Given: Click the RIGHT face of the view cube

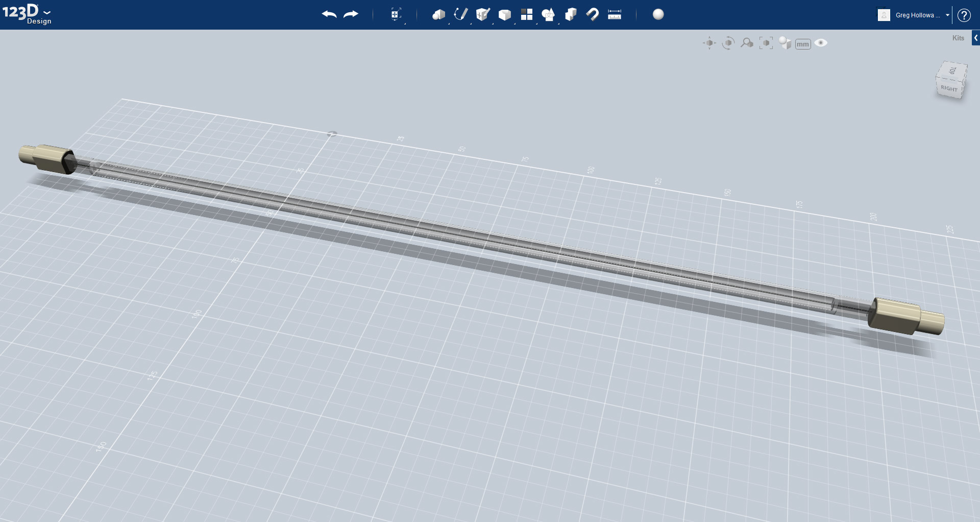Looking at the screenshot, I should pos(949,88).
